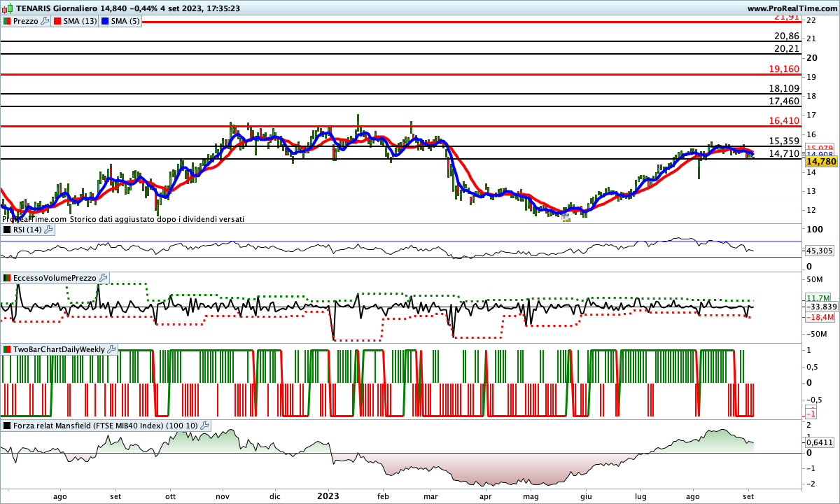Click the giu month marker on time axis
Screen dimensions: 840x504
(587, 496)
